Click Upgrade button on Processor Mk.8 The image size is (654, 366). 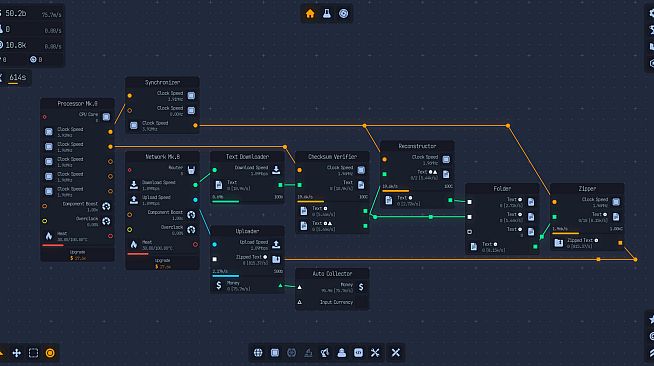[x=77, y=255]
